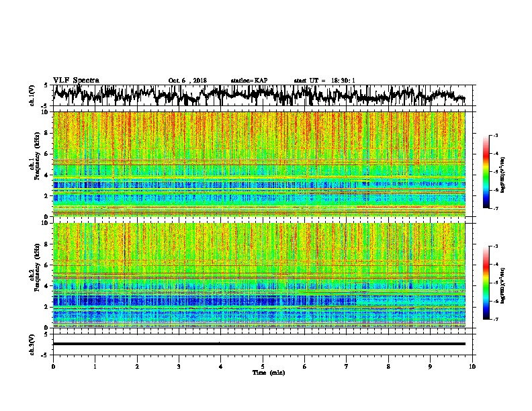Click the log(PSD) label beside ch.1 colorbar
Image resolution: width=532 pixels, height=411 pixels.
503,175
